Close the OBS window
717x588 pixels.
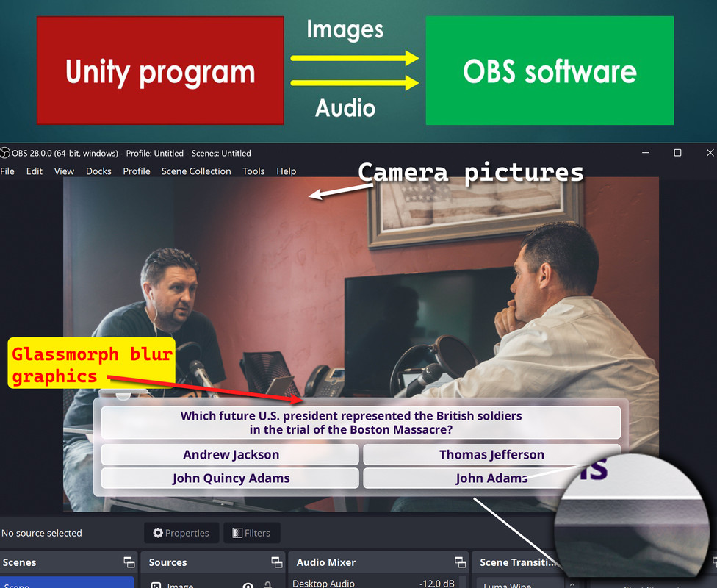tap(710, 152)
